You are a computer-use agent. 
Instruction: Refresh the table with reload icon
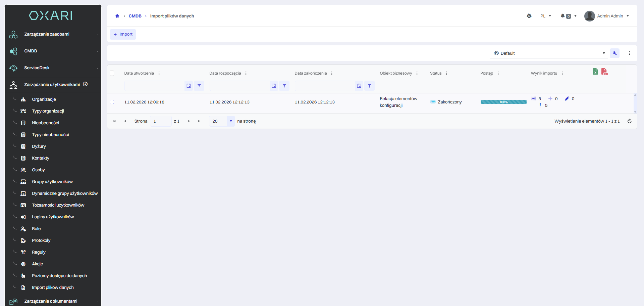click(629, 121)
